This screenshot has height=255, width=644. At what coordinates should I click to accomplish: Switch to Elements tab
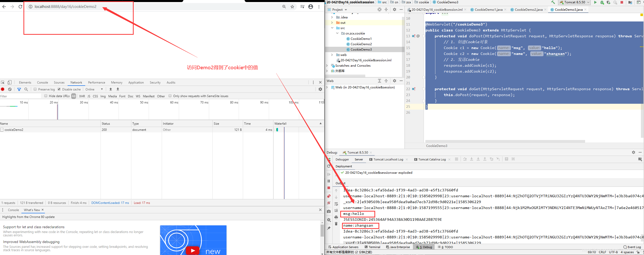tap(25, 83)
